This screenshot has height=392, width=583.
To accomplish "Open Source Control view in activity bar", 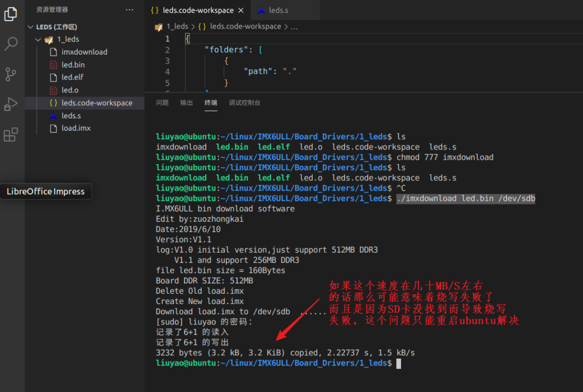I will [x=11, y=74].
